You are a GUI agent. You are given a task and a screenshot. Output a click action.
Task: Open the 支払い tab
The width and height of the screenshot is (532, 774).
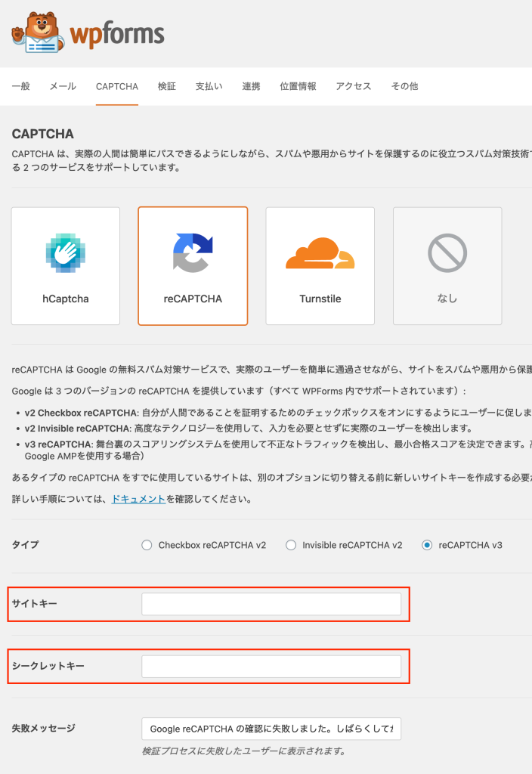pyautogui.click(x=209, y=86)
